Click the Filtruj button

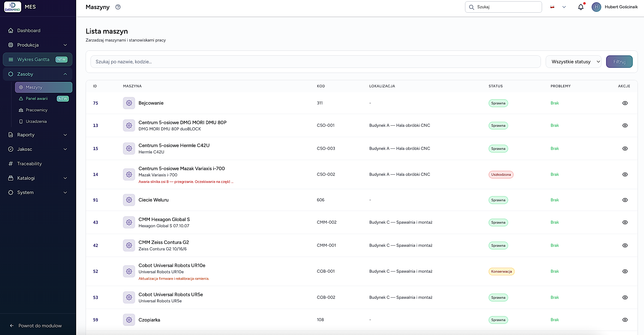tap(619, 62)
